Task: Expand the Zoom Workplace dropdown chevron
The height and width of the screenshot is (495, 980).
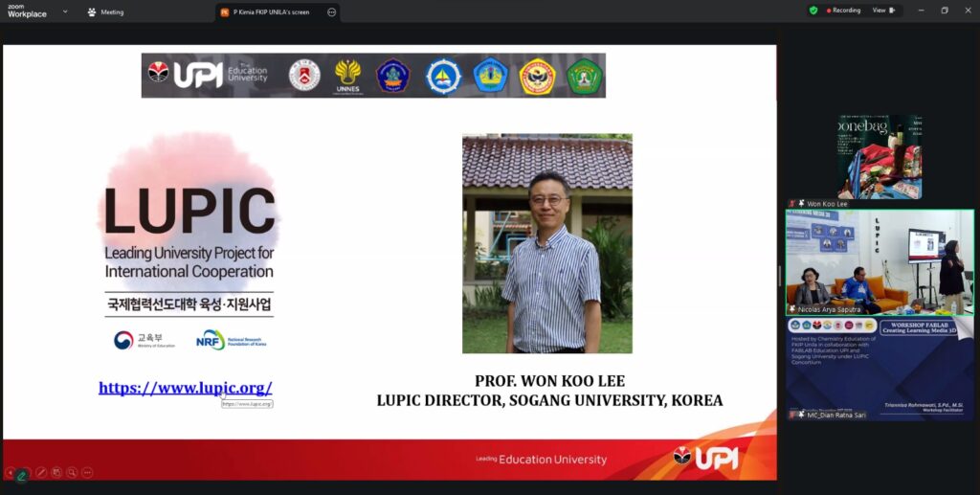Action: pyautogui.click(x=65, y=11)
